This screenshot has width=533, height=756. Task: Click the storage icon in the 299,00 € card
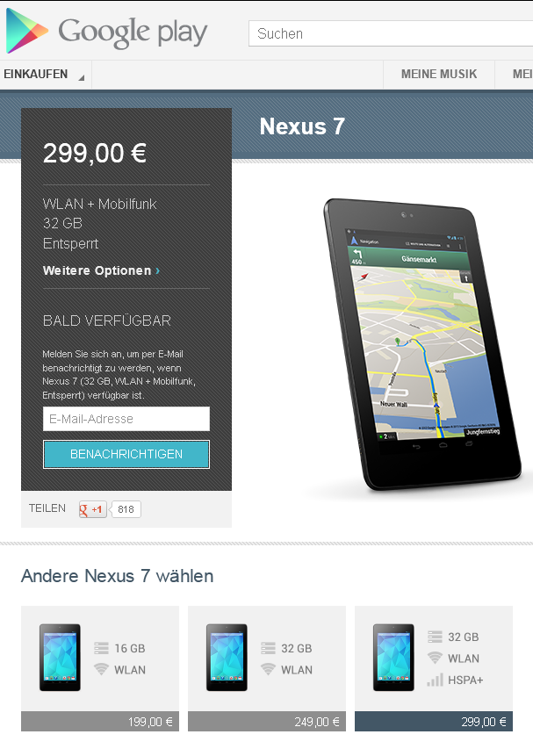click(435, 637)
